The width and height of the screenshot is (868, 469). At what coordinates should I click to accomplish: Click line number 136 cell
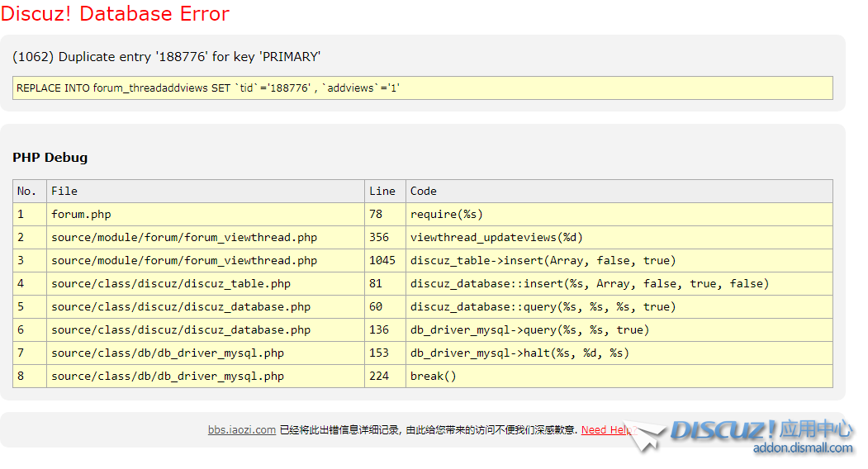tap(379, 329)
